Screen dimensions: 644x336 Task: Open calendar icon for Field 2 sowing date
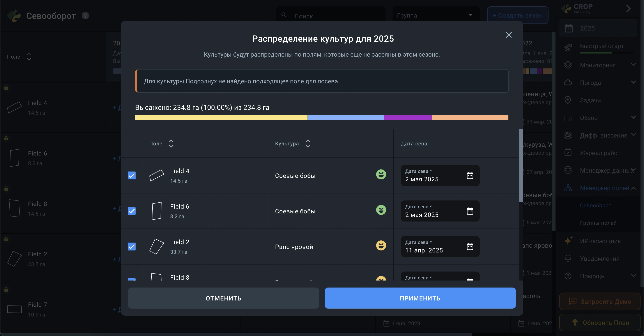click(x=470, y=247)
